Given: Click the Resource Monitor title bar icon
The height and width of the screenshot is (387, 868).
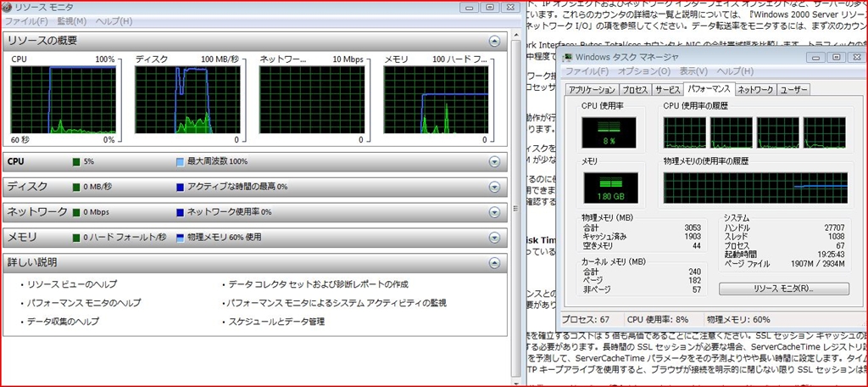Looking at the screenshot, I should point(7,7).
